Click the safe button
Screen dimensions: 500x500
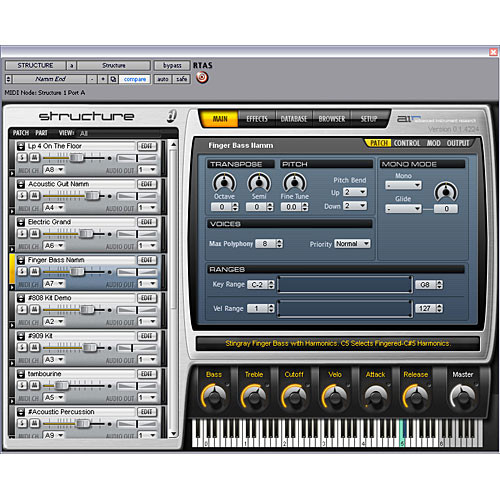pos(182,79)
